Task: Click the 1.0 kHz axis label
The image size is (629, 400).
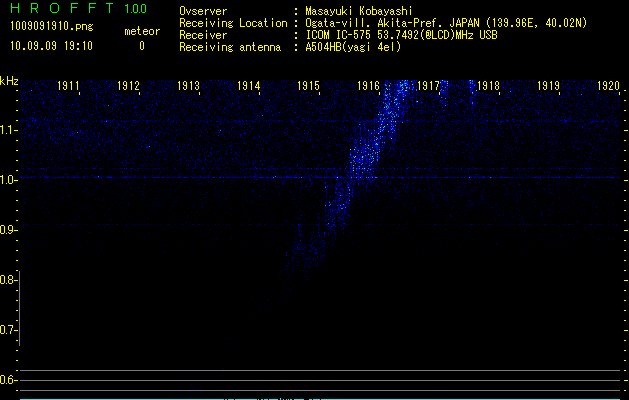Action: coord(8,179)
